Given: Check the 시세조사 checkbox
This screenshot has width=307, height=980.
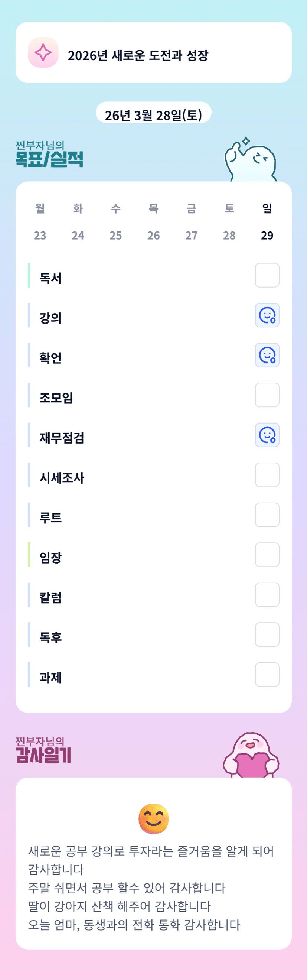Looking at the screenshot, I should (x=267, y=475).
